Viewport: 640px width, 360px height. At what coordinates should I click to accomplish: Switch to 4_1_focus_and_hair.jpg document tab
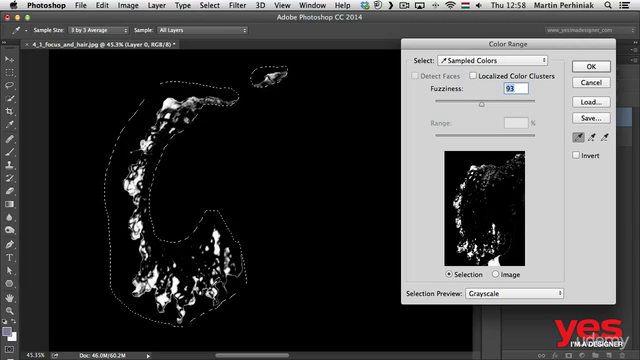click(x=104, y=44)
